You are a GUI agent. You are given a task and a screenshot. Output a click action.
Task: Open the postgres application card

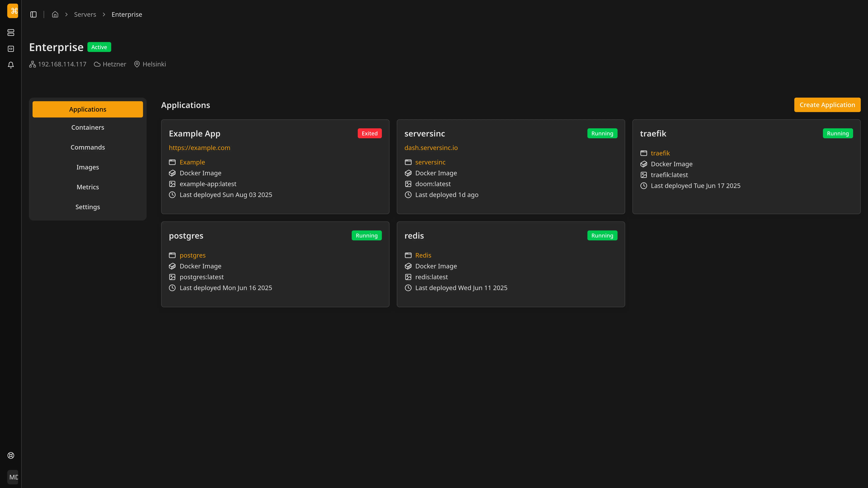tap(186, 236)
